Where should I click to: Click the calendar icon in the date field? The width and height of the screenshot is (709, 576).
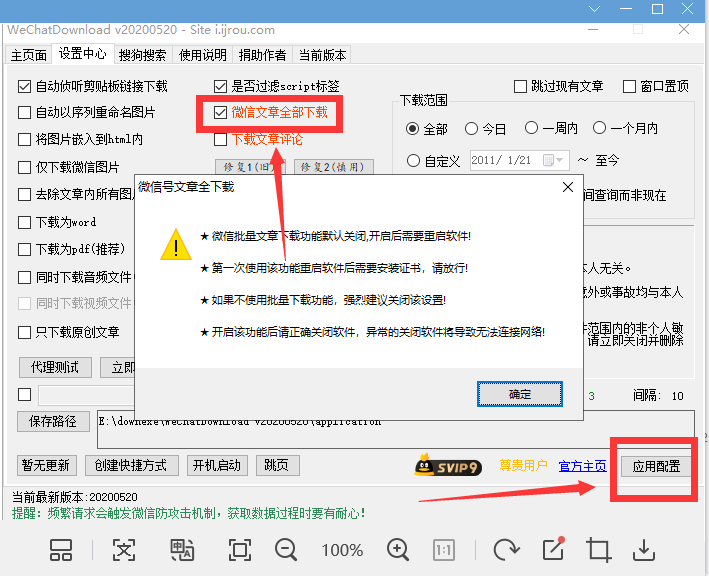coord(548,160)
